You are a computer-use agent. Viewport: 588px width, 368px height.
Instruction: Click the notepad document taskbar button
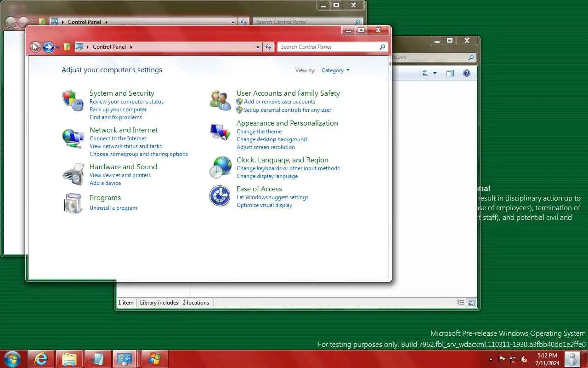pos(98,359)
